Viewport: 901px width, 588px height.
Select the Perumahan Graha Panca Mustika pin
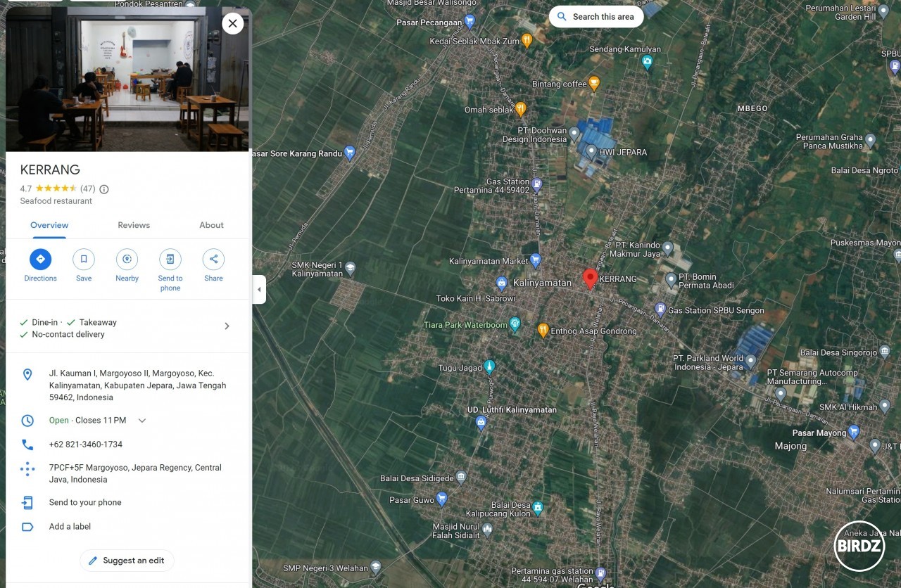(870, 141)
